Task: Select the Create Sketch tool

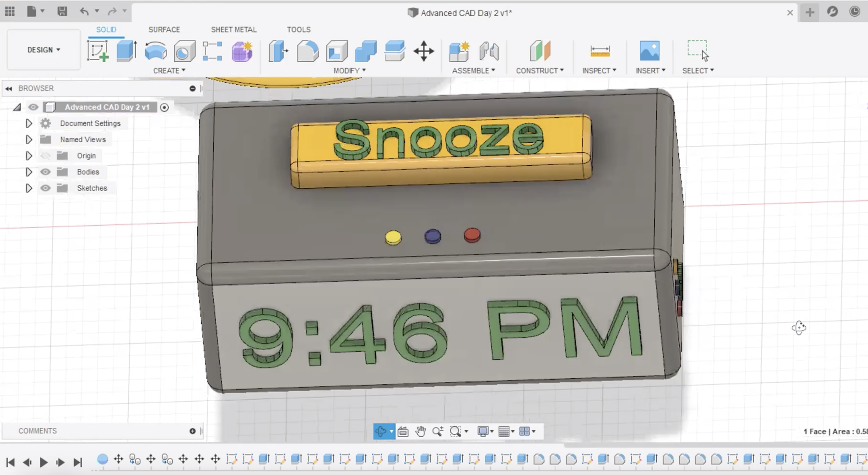Action: (98, 51)
